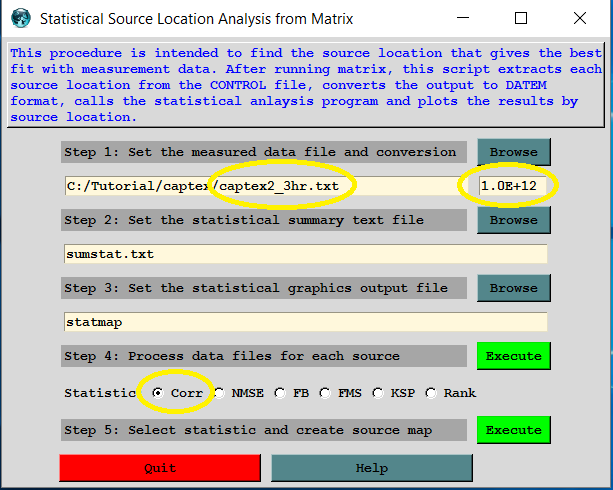Focus the 1.0E+12 conversion factor field

tap(514, 186)
